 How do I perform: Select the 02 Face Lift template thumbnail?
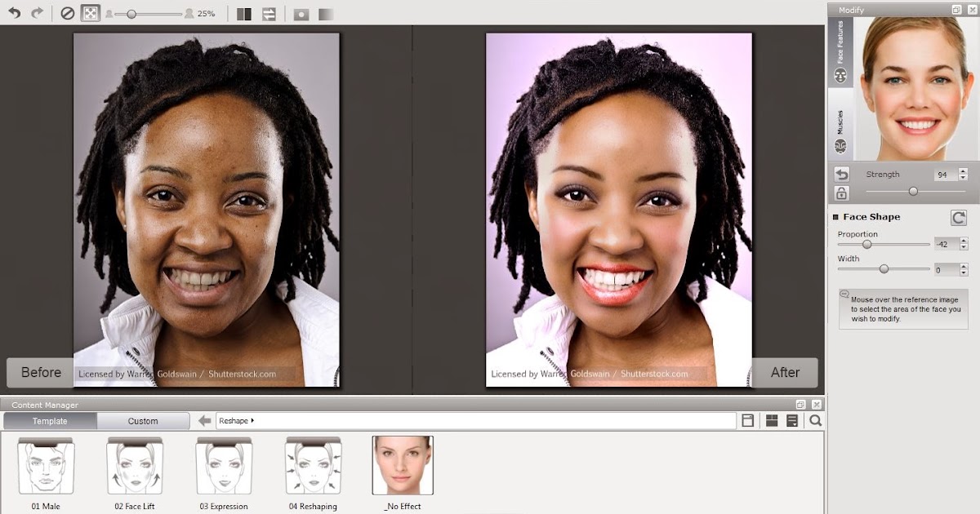(x=134, y=465)
